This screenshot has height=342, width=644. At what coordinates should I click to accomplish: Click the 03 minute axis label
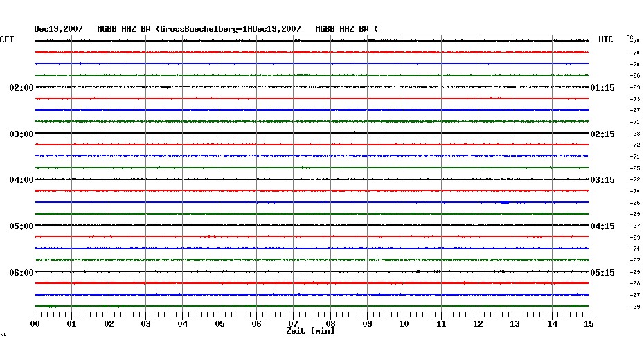coord(146,324)
